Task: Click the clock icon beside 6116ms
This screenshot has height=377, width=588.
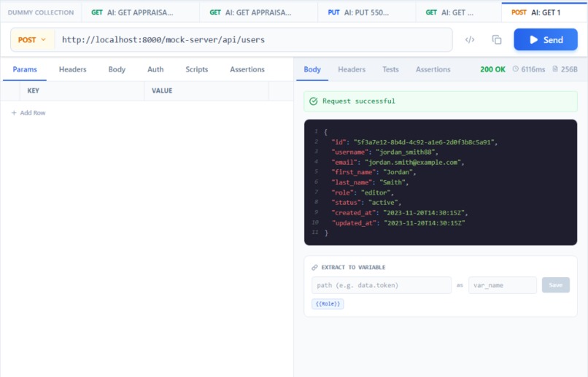Action: 516,69
